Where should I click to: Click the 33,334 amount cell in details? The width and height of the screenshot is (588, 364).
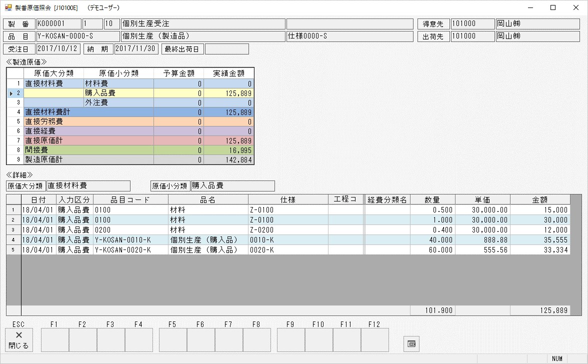[540, 249]
